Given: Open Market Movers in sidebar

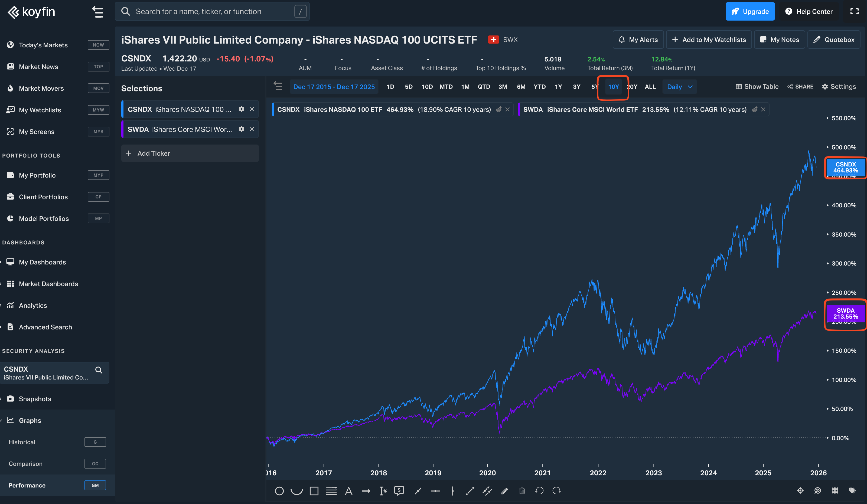Looking at the screenshot, I should click(41, 89).
